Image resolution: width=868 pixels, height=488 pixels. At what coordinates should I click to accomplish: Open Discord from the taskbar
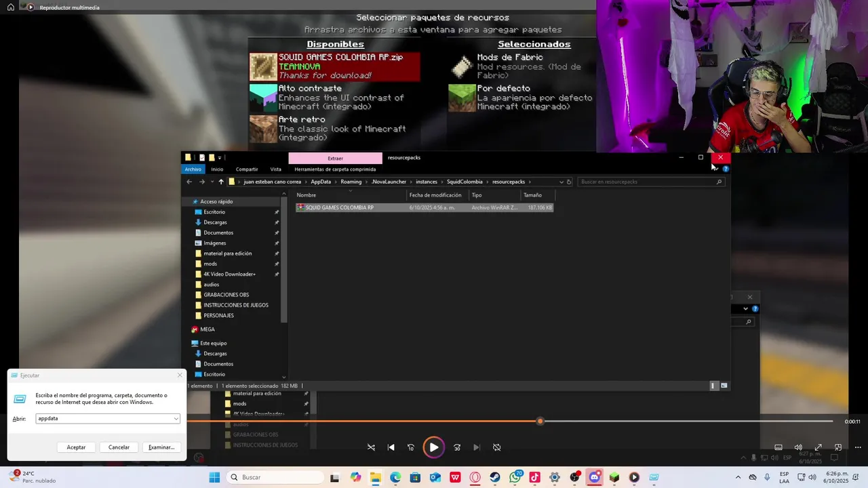click(595, 477)
